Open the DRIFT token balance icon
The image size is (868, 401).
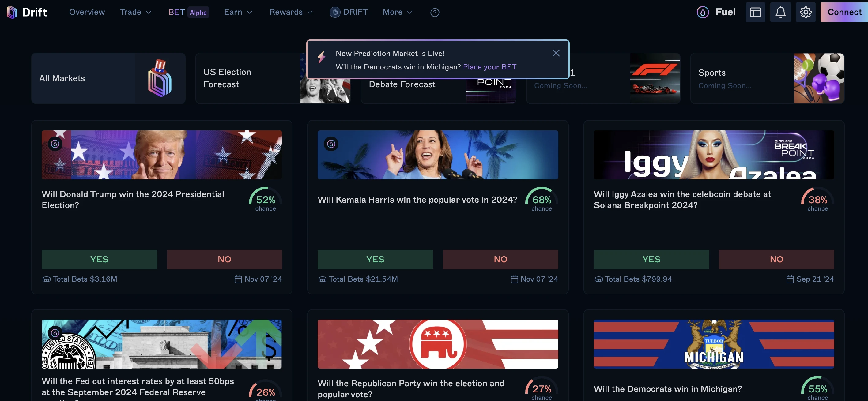[334, 12]
